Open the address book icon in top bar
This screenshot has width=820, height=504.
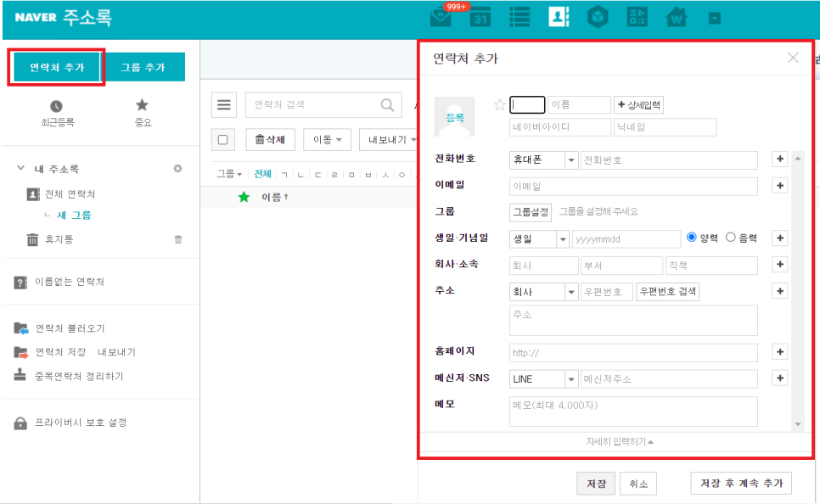click(559, 17)
